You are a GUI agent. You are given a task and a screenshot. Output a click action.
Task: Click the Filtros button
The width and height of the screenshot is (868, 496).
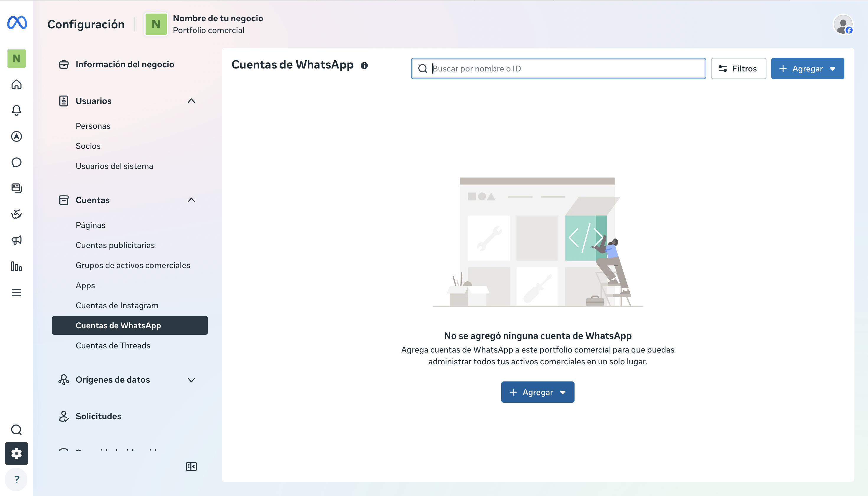click(738, 68)
